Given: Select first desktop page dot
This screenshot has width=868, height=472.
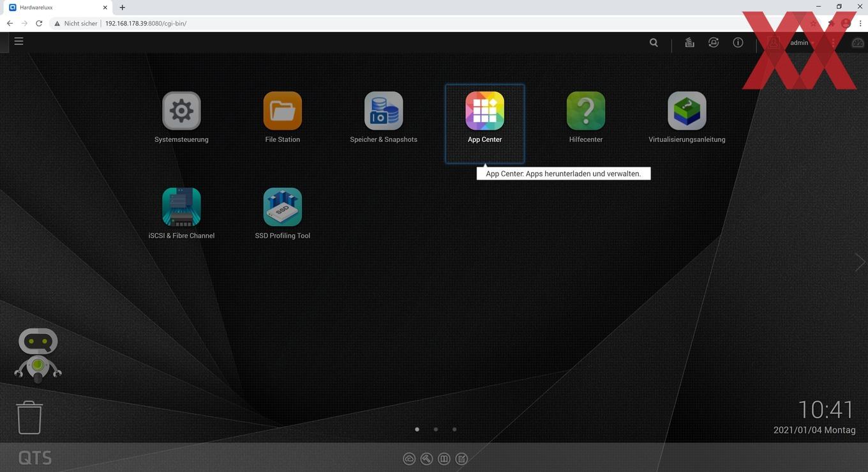Looking at the screenshot, I should tap(417, 429).
